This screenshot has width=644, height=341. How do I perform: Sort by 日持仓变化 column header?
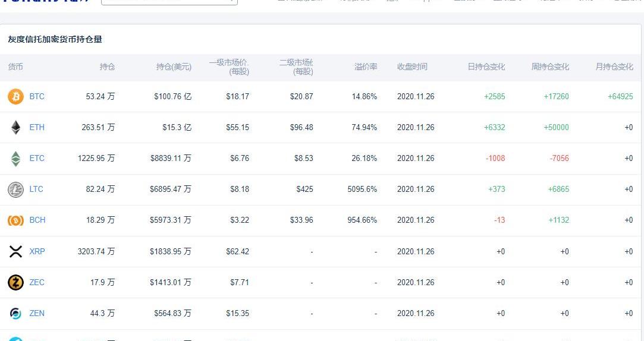coord(486,67)
